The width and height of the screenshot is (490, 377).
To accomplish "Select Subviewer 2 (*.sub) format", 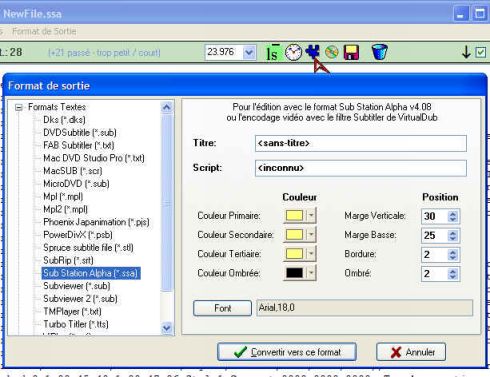I will coord(80,298).
